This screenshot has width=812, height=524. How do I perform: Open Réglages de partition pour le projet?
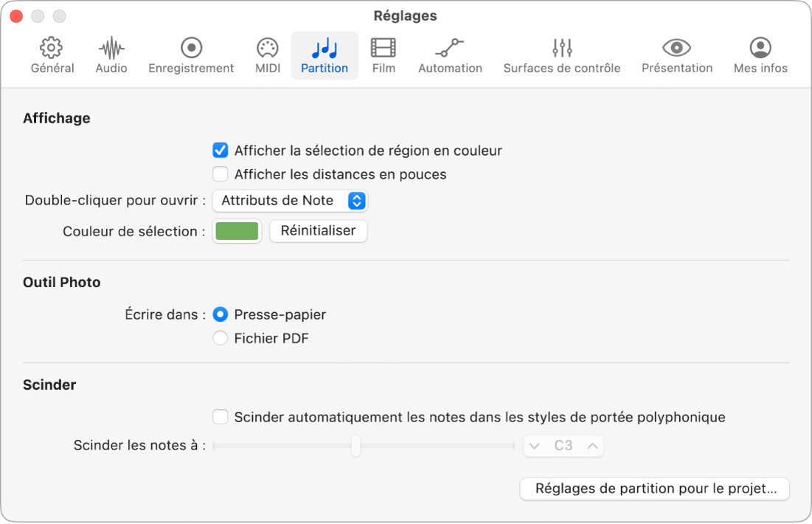[x=655, y=489]
